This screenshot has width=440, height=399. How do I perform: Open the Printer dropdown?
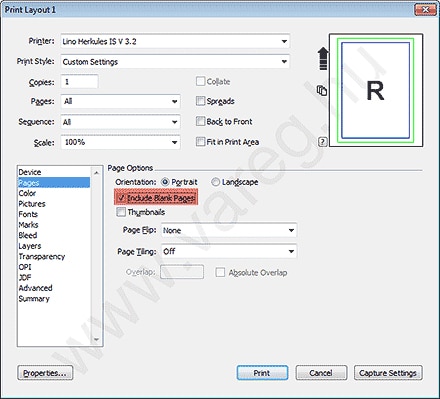pos(175,41)
